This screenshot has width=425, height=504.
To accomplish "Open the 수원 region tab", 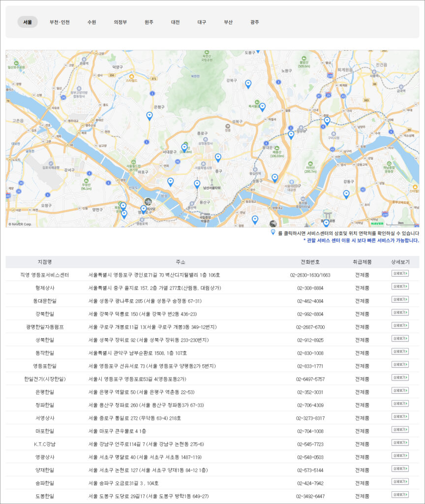I will point(91,22).
